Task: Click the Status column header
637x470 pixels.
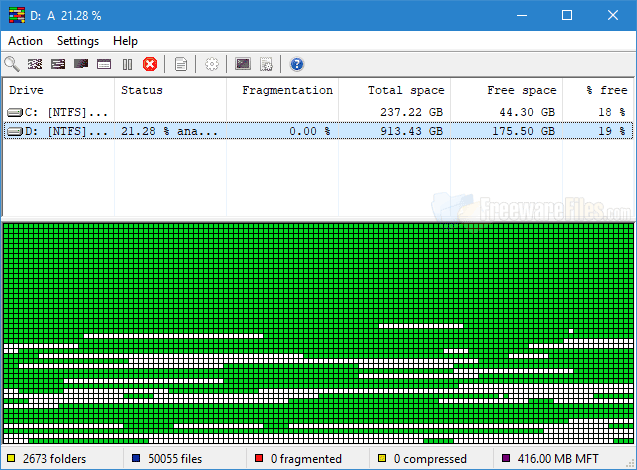Action: (x=170, y=90)
